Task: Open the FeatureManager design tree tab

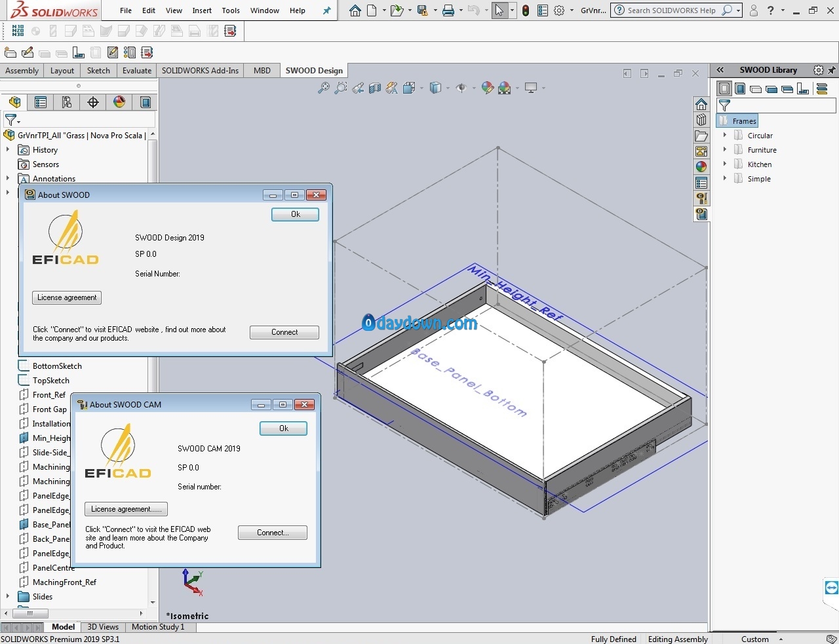Action: coord(14,102)
